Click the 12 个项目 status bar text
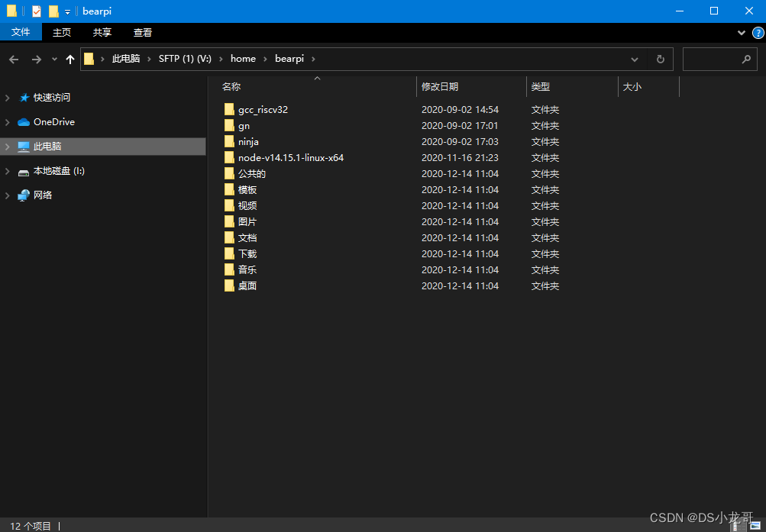Image resolution: width=766 pixels, height=532 pixels. point(31,526)
